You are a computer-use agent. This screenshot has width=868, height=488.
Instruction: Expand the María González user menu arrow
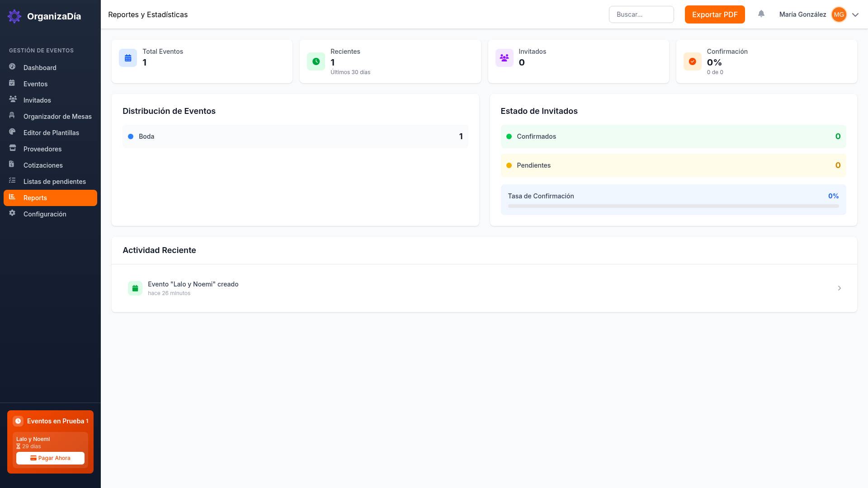[855, 14]
